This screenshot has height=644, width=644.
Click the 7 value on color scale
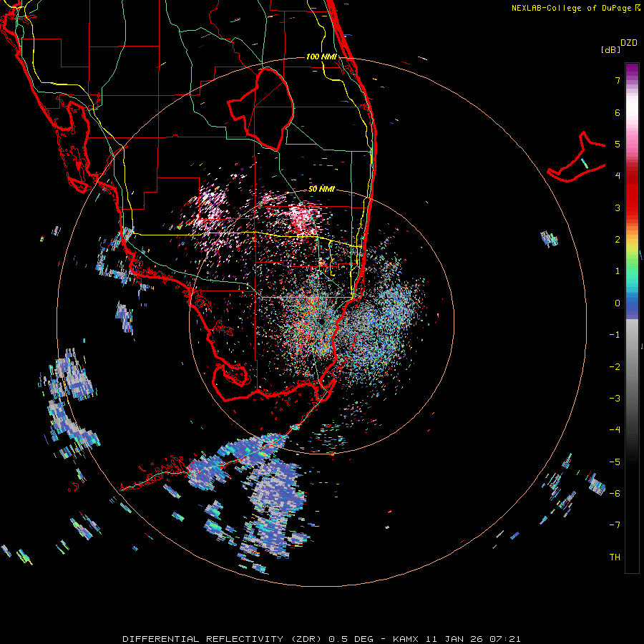click(x=618, y=80)
